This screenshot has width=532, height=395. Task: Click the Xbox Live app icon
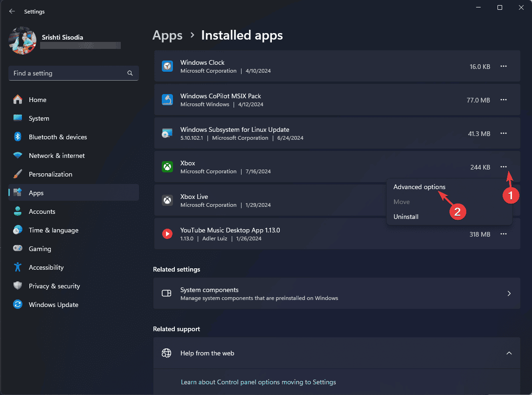167,200
